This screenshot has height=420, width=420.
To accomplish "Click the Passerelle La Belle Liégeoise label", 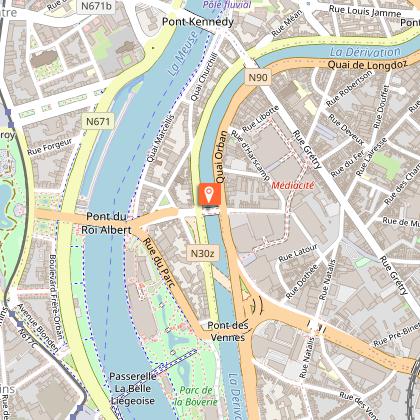I will [133, 388].
